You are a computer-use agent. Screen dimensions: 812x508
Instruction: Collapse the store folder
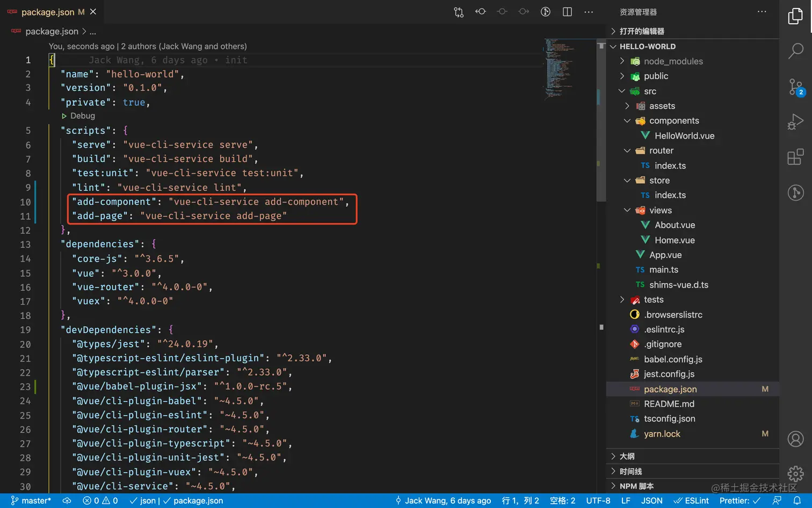pos(693,181)
